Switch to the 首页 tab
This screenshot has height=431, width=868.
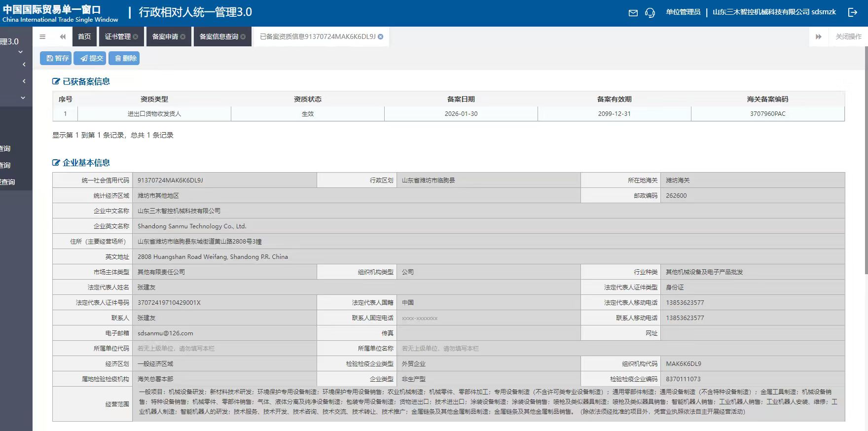click(x=84, y=36)
